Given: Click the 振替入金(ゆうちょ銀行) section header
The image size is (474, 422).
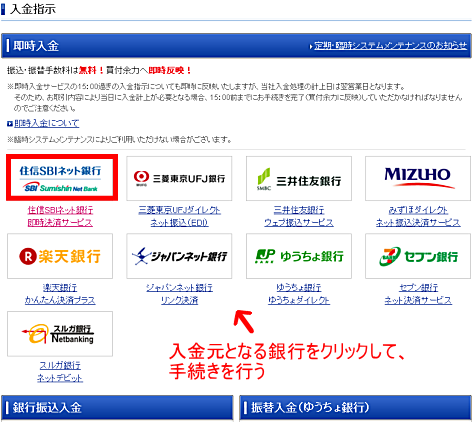Looking at the screenshot, I should click(355, 408).
